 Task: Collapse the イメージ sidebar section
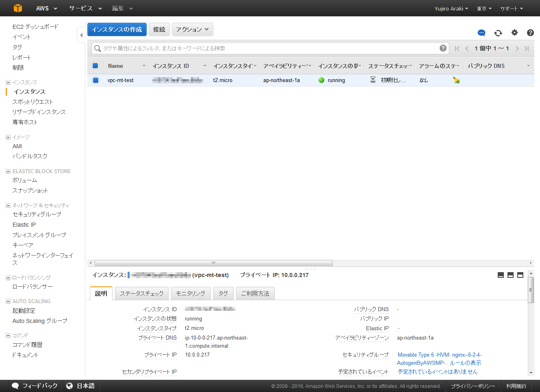(x=8, y=137)
